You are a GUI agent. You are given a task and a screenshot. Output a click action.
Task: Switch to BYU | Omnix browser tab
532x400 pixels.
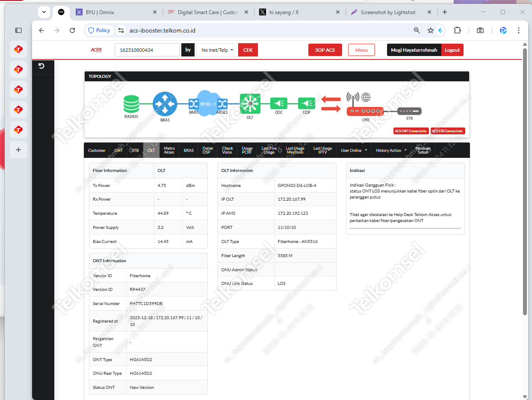coord(116,12)
